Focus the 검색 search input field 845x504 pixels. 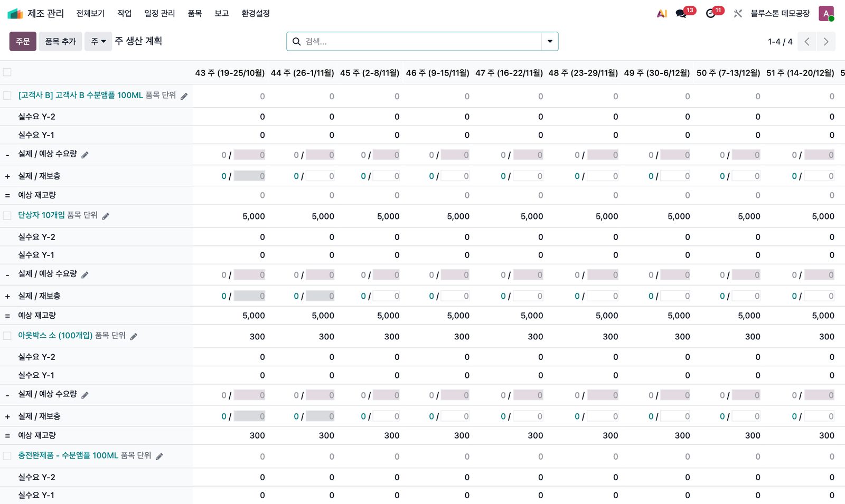point(421,41)
